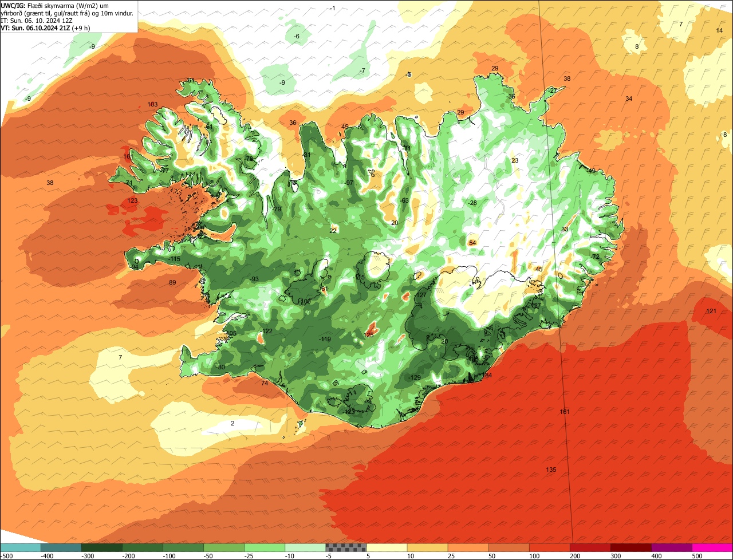Select the light green swatch between -25 and -10
This screenshot has height=560, width=733.
tap(265, 547)
